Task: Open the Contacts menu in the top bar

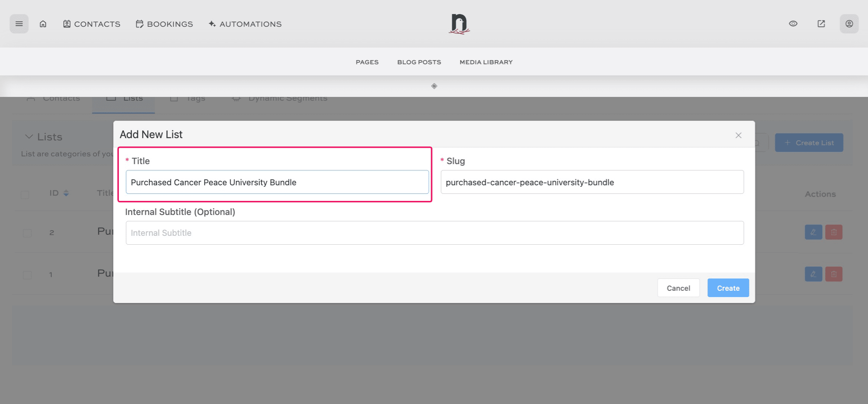Action: pos(92,24)
